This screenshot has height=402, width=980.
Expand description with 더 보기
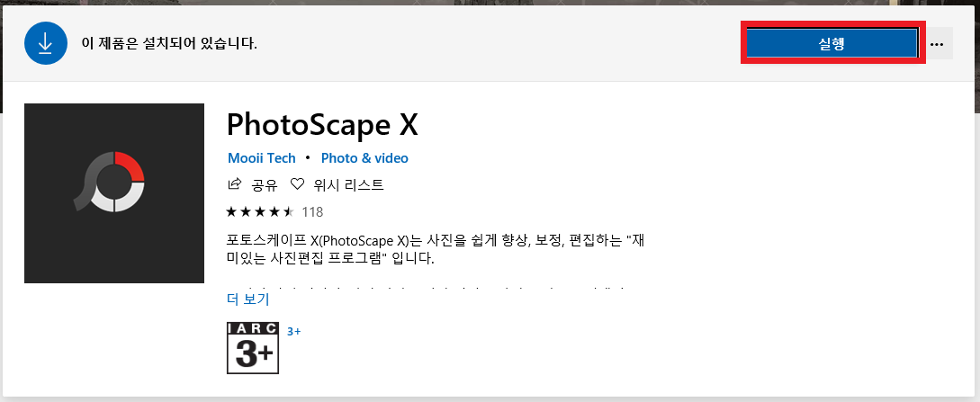point(248,299)
